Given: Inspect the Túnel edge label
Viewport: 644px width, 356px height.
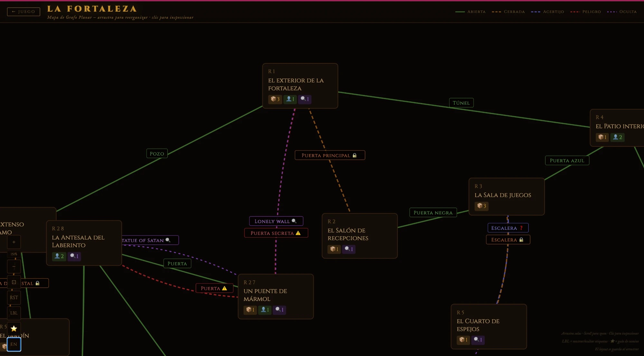Looking at the screenshot, I should 461,103.
